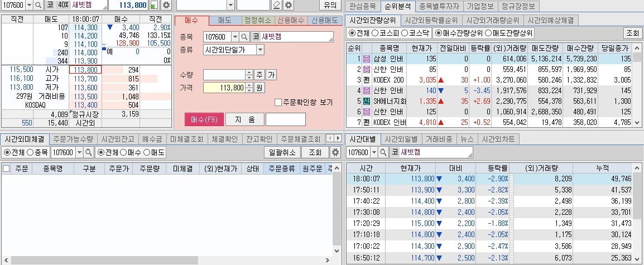644x265 pixels.
Task: Click the 113,700 bid price in the order book
Action: coord(85,79)
